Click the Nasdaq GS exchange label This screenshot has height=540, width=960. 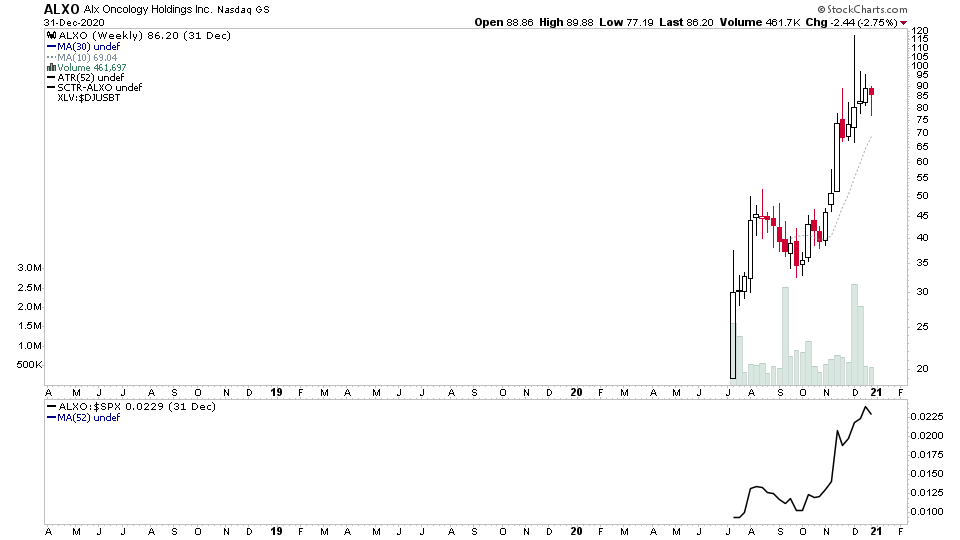pos(243,10)
